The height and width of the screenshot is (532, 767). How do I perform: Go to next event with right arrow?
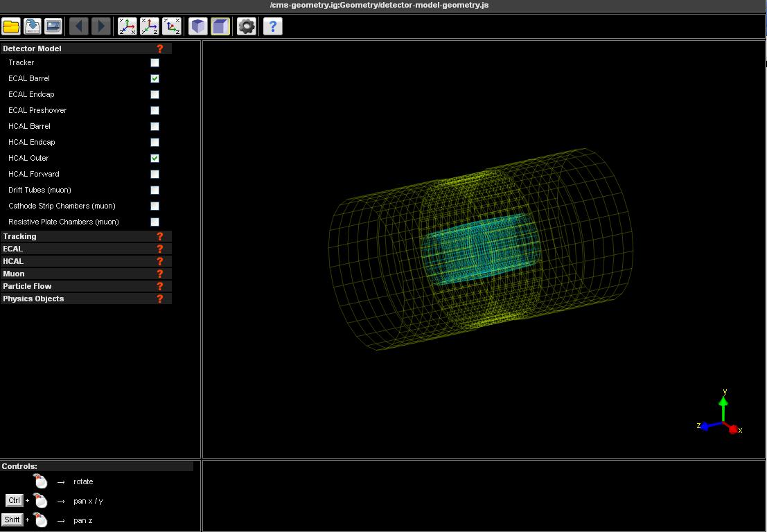[x=100, y=26]
